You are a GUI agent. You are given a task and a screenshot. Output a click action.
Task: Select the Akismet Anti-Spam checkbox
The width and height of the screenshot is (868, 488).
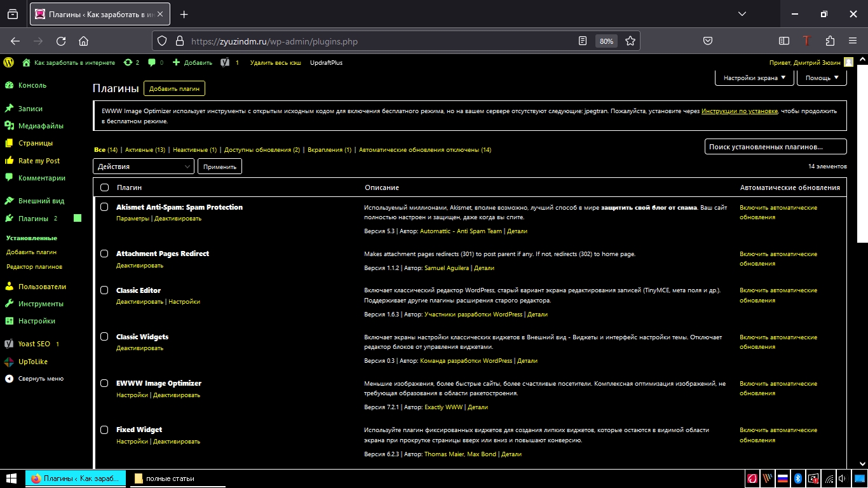[x=105, y=207]
